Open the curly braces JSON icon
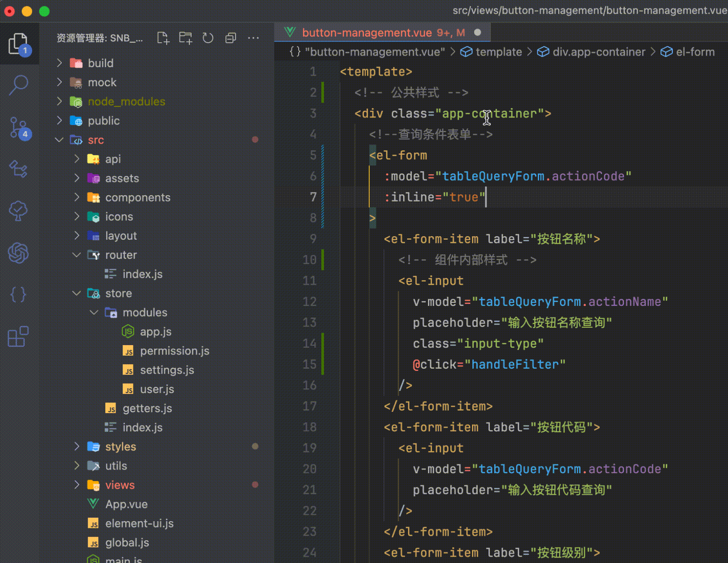 (x=19, y=294)
